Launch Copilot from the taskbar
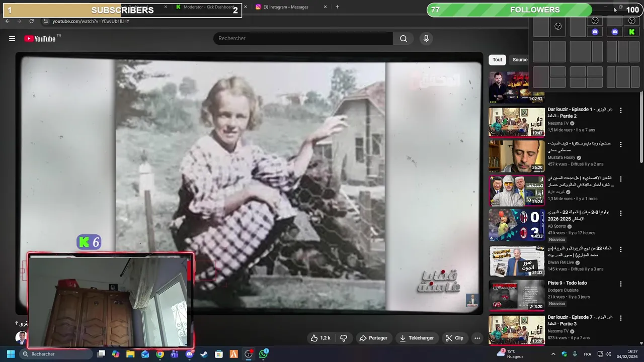This screenshot has width=644, height=362. [x=116, y=354]
